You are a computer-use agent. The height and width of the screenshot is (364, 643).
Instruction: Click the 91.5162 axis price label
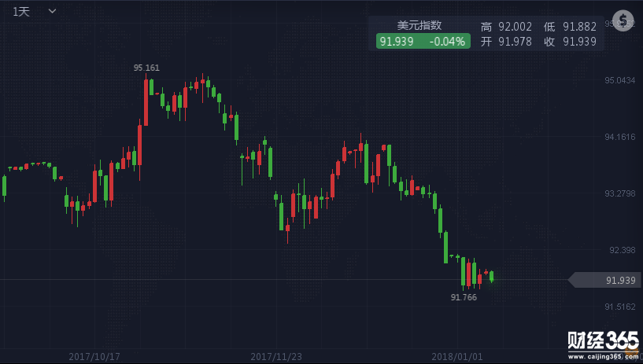[619, 307]
